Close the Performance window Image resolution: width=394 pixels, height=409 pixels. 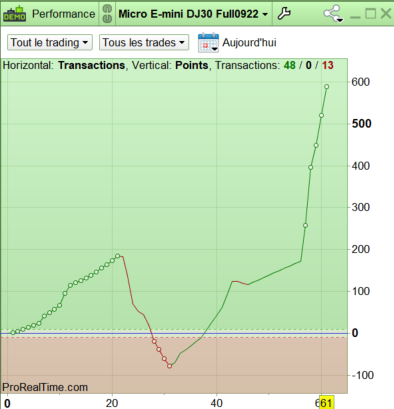click(x=386, y=14)
